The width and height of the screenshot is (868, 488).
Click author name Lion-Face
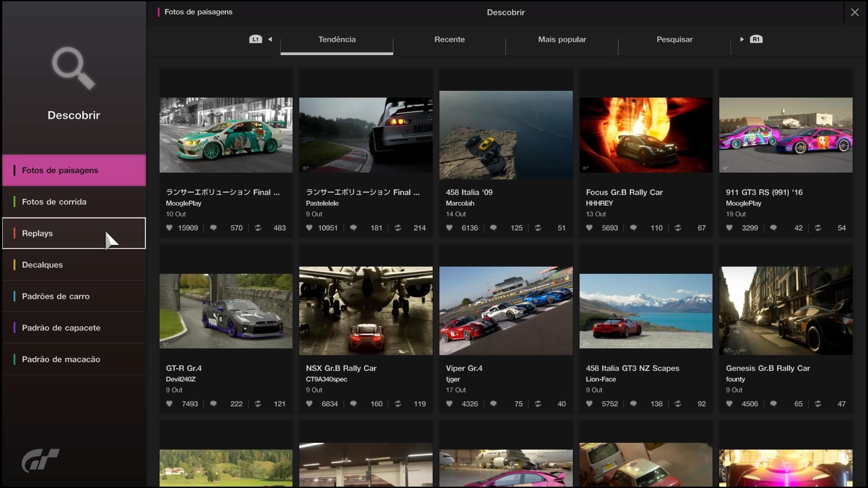click(601, 379)
